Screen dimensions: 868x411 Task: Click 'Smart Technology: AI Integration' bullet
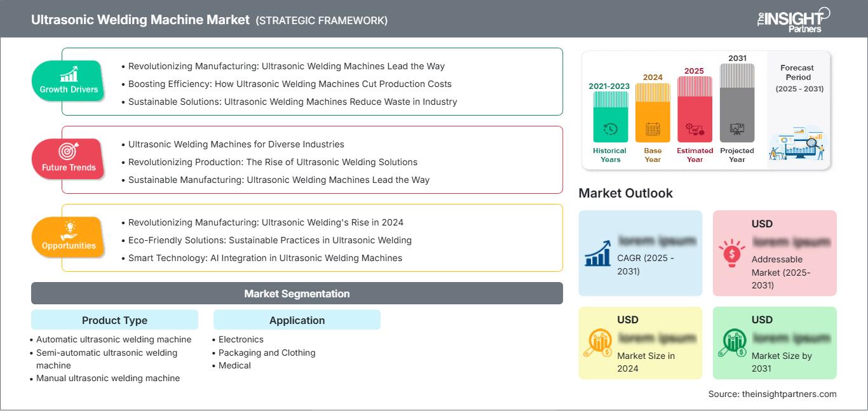pyautogui.click(x=265, y=258)
